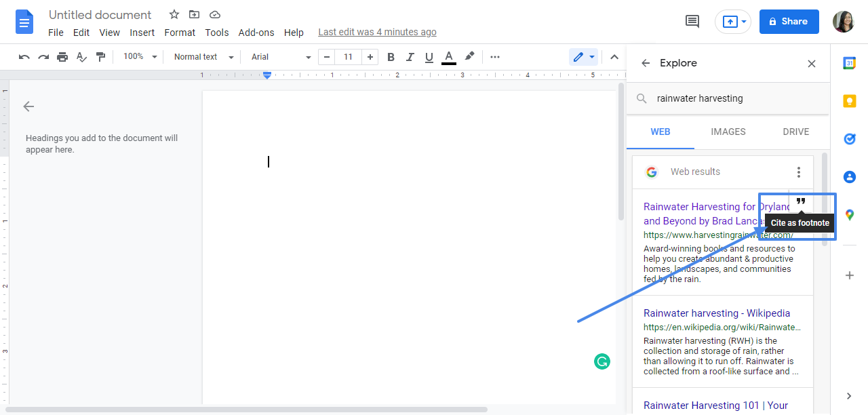The width and height of the screenshot is (868, 415).
Task: Rename the Untitled document title
Action: pyautogui.click(x=100, y=15)
